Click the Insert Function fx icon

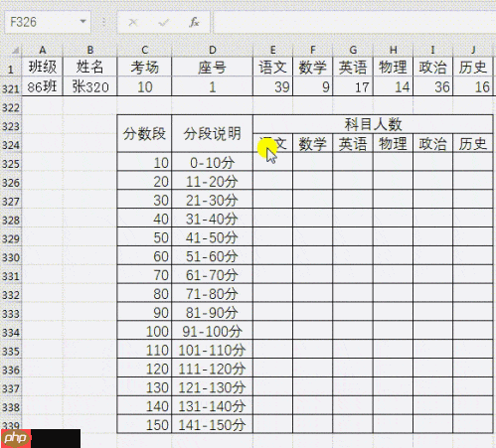[x=194, y=22]
